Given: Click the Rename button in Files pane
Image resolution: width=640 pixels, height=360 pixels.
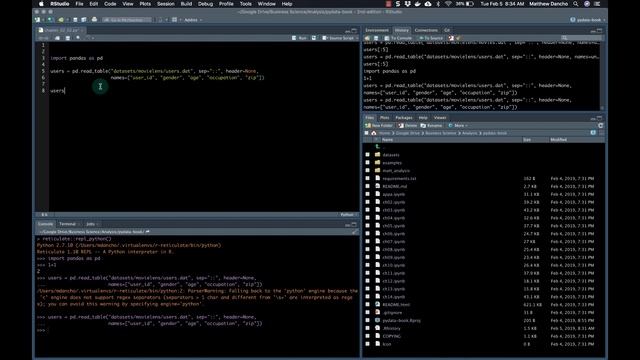Looking at the screenshot, I should coord(431,126).
